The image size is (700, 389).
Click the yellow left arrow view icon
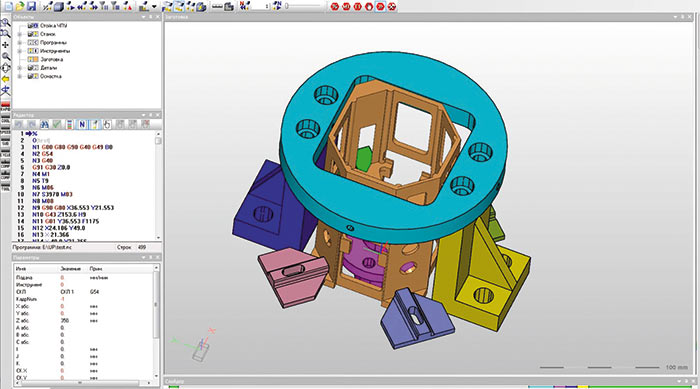tap(5, 79)
